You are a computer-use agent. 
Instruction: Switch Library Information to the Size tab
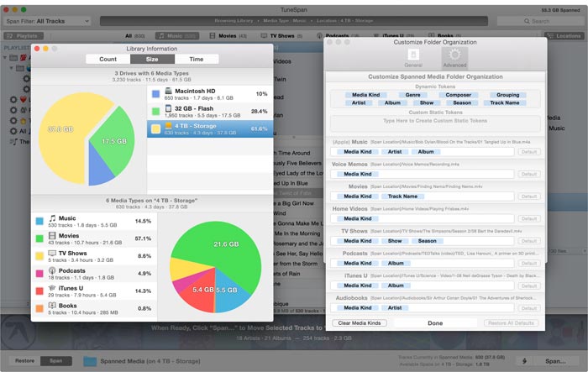152,60
